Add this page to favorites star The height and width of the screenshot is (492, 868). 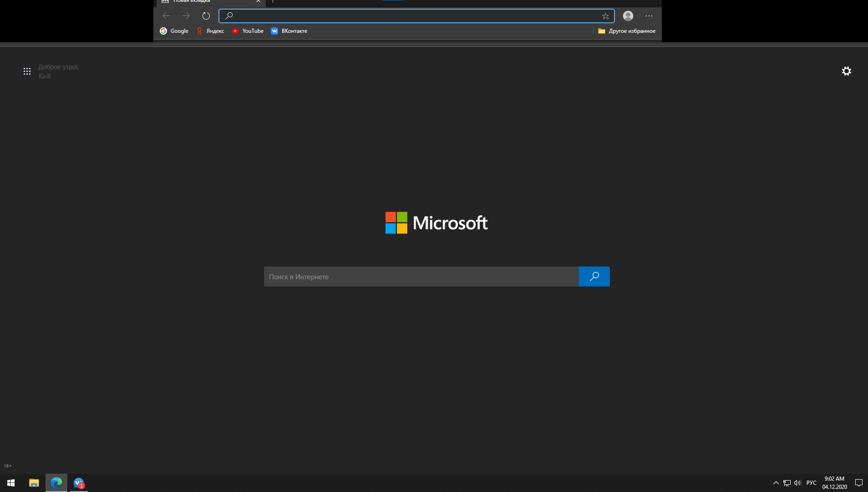click(605, 16)
